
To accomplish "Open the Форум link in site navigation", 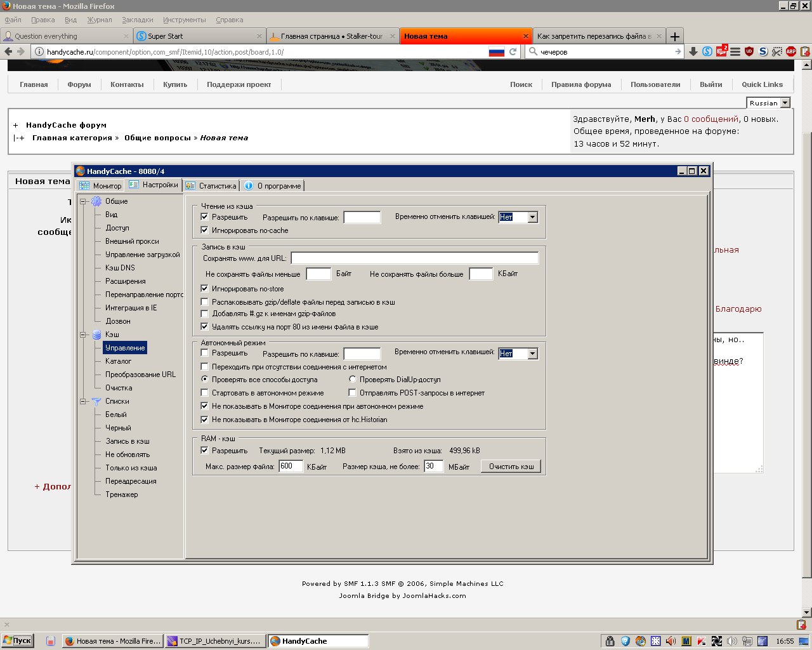I will coord(79,84).
